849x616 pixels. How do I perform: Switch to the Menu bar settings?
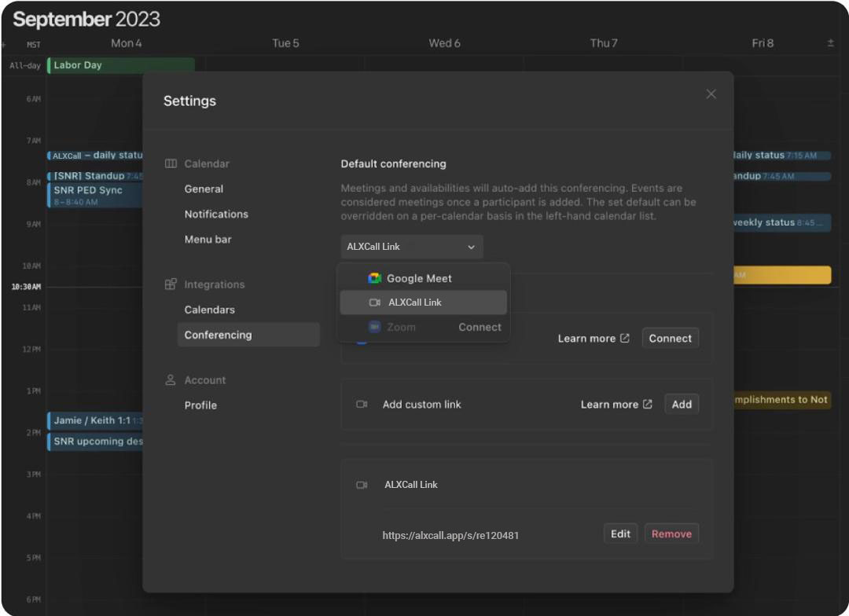(208, 239)
